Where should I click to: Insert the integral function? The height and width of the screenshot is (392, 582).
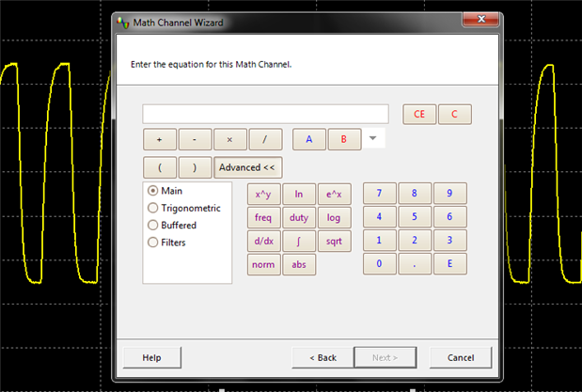[299, 241]
